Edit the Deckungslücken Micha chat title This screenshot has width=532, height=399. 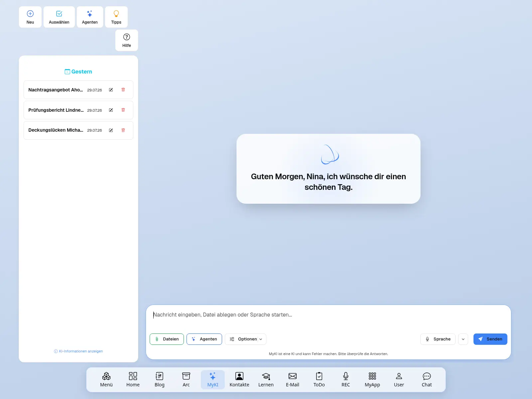tap(111, 130)
